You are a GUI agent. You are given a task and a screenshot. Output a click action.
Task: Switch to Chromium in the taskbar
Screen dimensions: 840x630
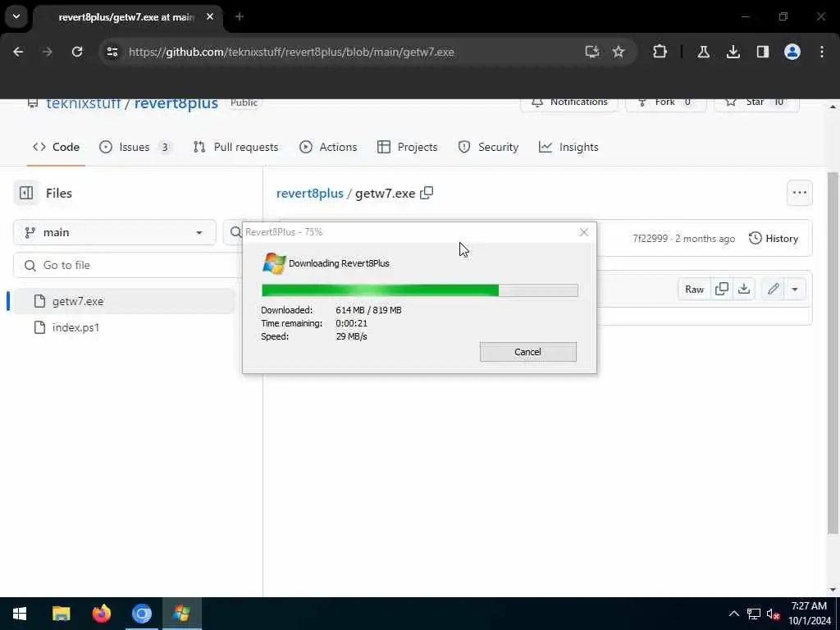(141, 614)
